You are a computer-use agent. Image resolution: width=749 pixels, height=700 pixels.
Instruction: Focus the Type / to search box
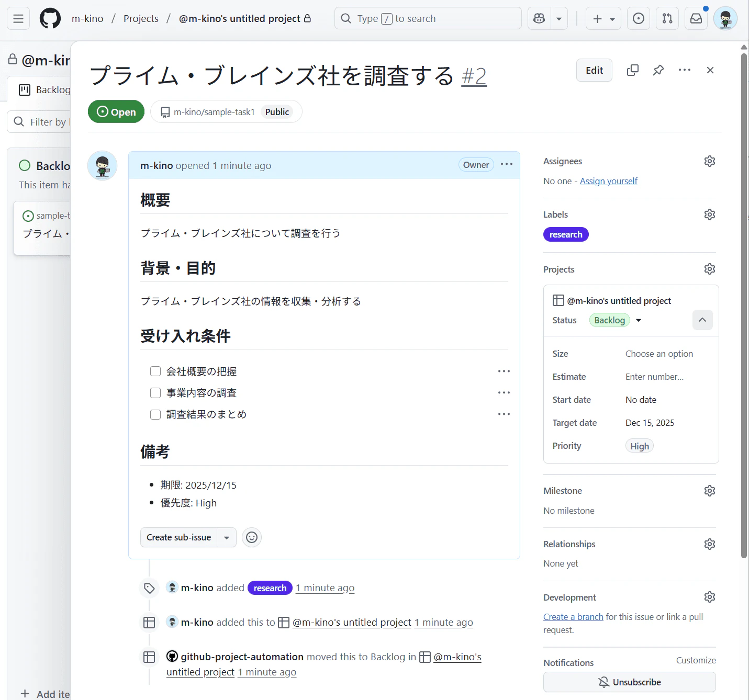428,19
